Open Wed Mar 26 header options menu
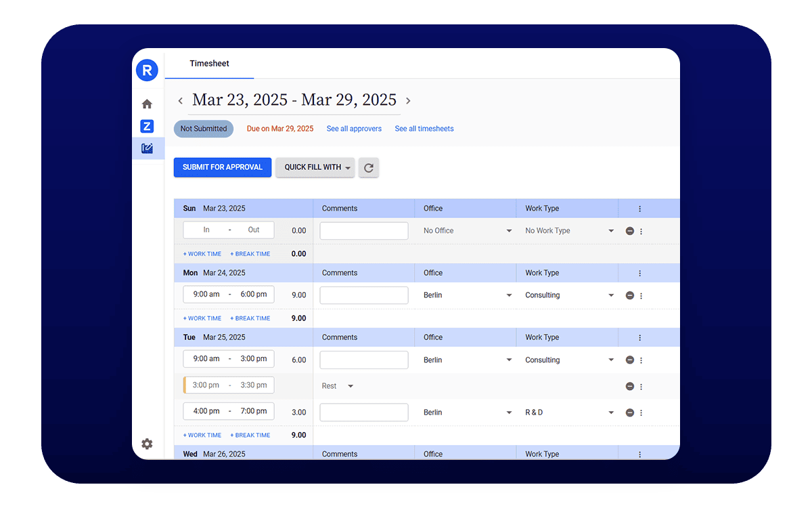Screen dimensions: 812x508 (x=640, y=454)
